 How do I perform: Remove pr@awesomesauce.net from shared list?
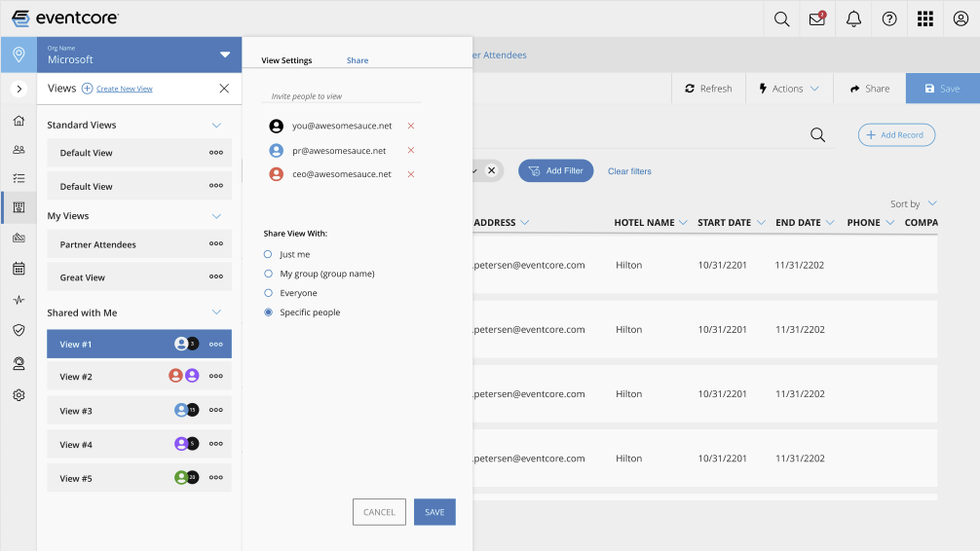(x=411, y=150)
